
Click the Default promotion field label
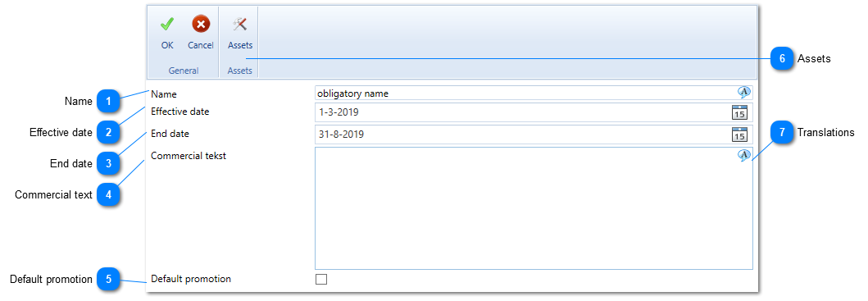pyautogui.click(x=191, y=279)
